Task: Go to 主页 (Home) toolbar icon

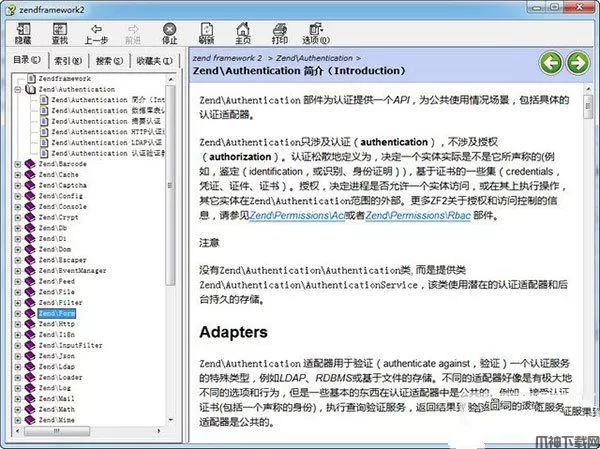Action: click(243, 33)
